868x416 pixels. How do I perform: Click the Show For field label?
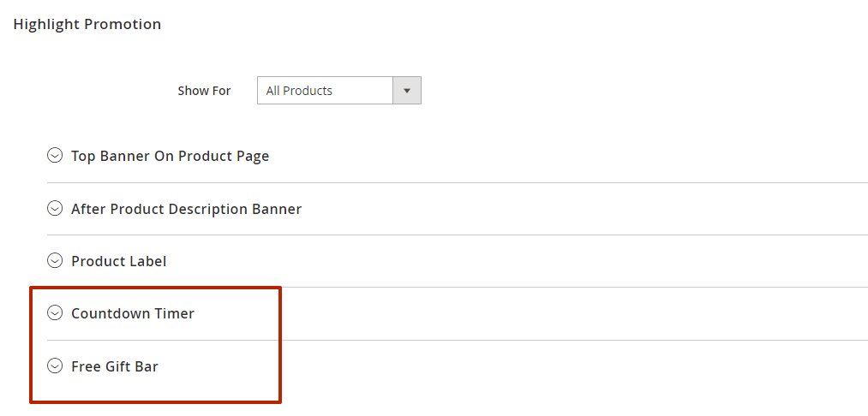(204, 91)
